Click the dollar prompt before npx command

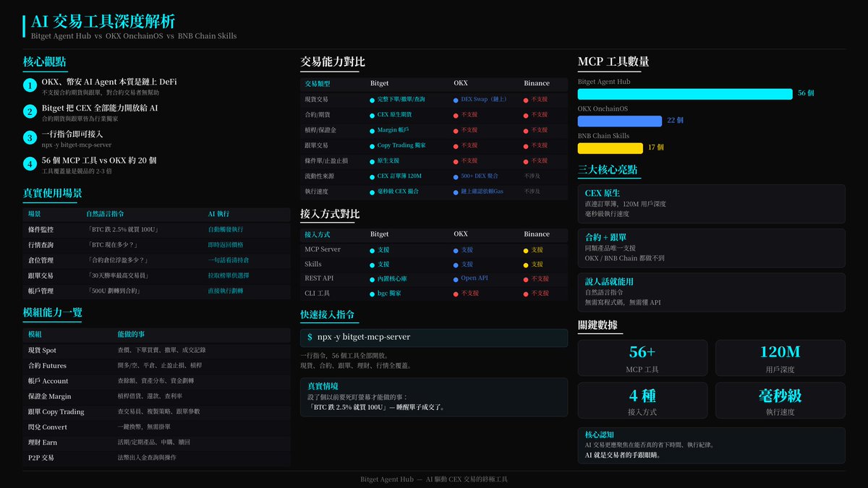tap(310, 337)
